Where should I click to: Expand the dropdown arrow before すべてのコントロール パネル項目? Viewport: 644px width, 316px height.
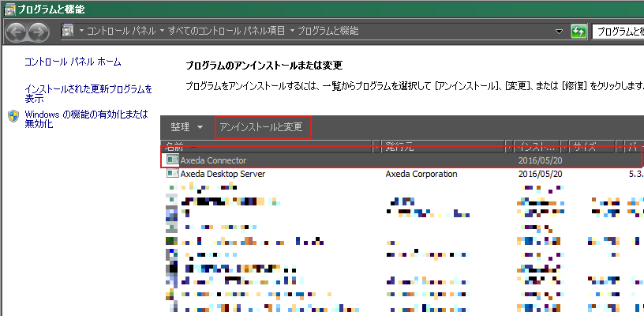163,31
